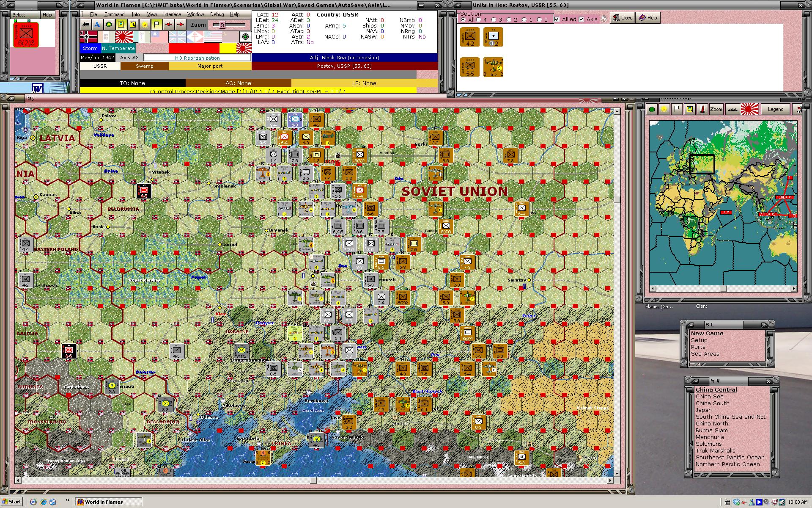
Task: Select the Free French cross flag
Action: (x=195, y=36)
